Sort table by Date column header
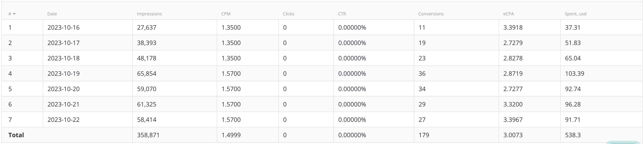The height and width of the screenshot is (144, 644). 52,14
